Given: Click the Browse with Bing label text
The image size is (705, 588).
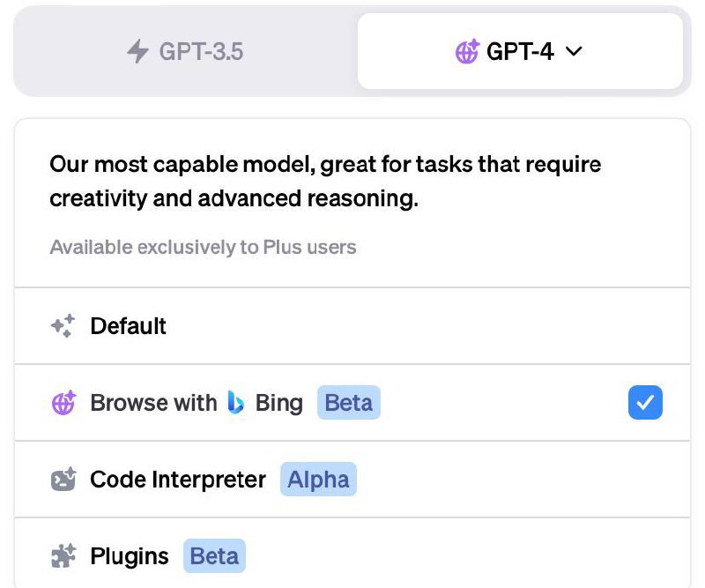Looking at the screenshot, I should pos(153,403).
